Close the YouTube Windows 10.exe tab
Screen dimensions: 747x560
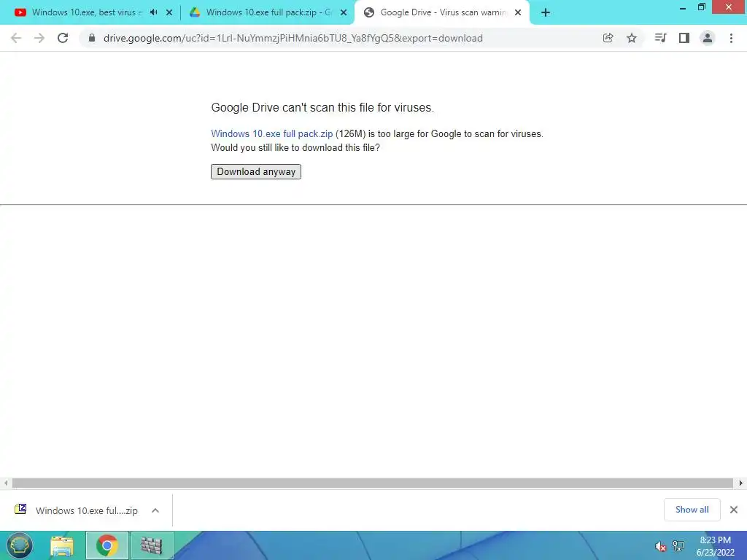[x=169, y=13]
